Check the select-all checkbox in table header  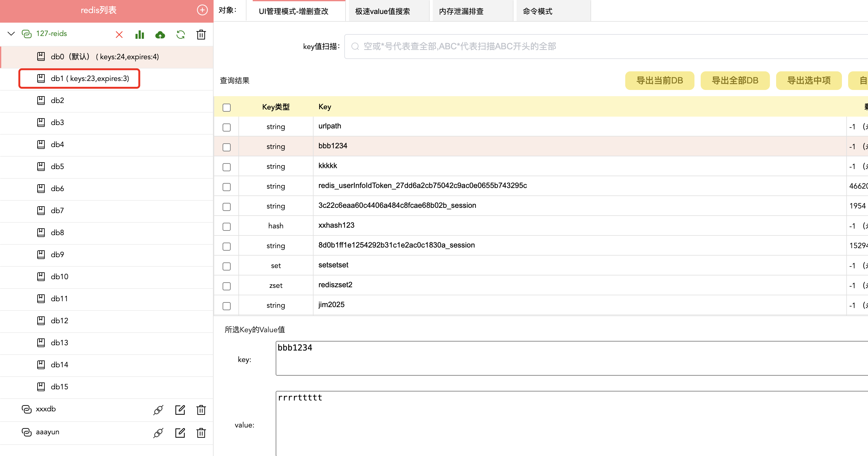[226, 107]
